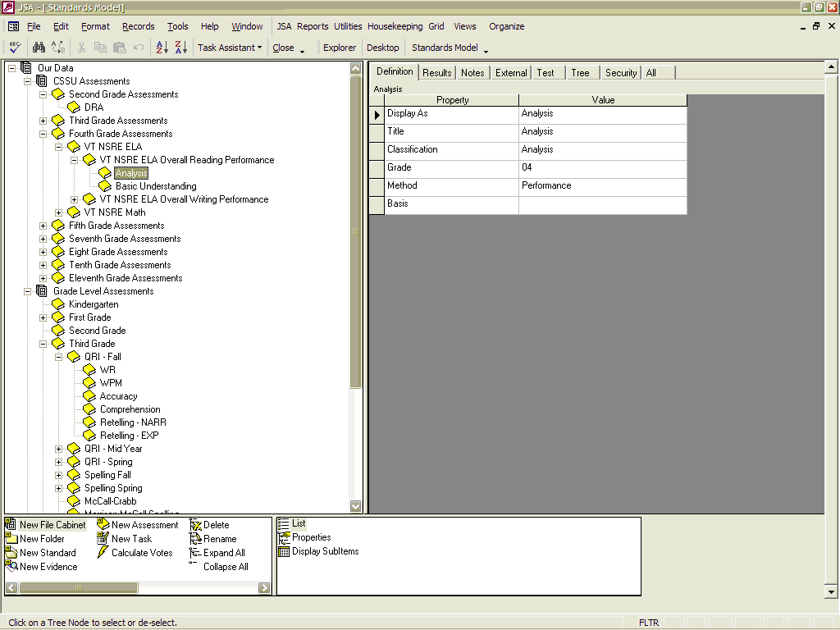Viewport: 840px width, 630px height.
Task: Click the binoculars Find icon
Action: [x=39, y=47]
